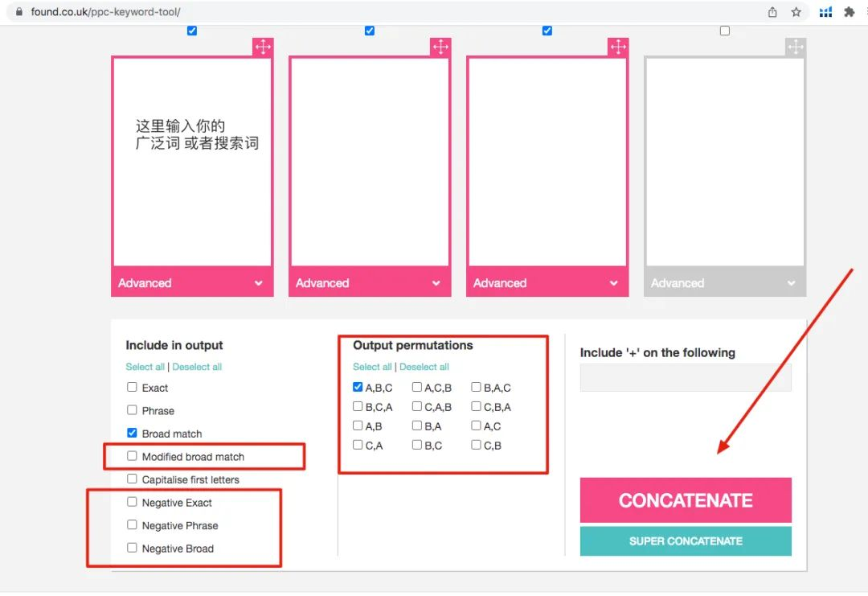Enable the checkbox above the fourth keyword box

(x=725, y=31)
